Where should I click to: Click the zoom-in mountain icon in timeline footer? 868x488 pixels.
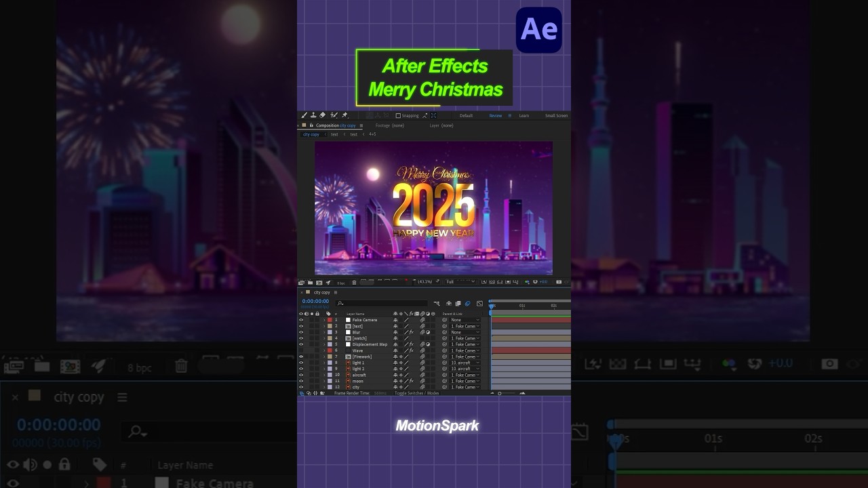coord(522,393)
